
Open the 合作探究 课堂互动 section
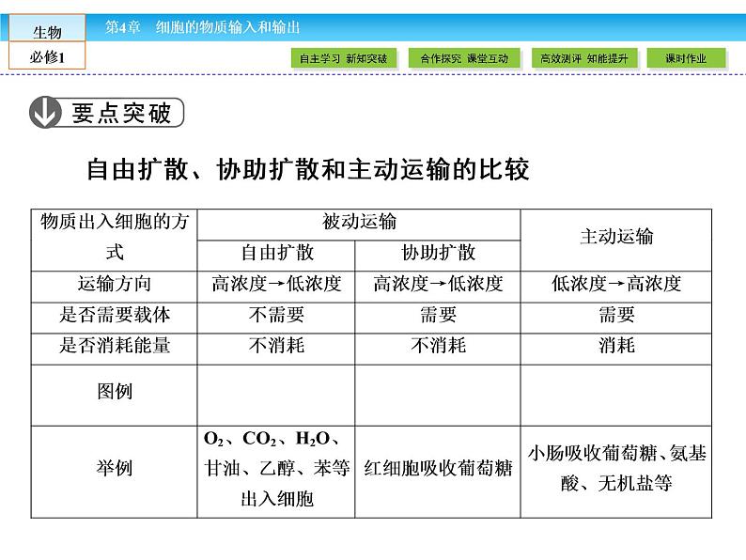[x=464, y=58]
